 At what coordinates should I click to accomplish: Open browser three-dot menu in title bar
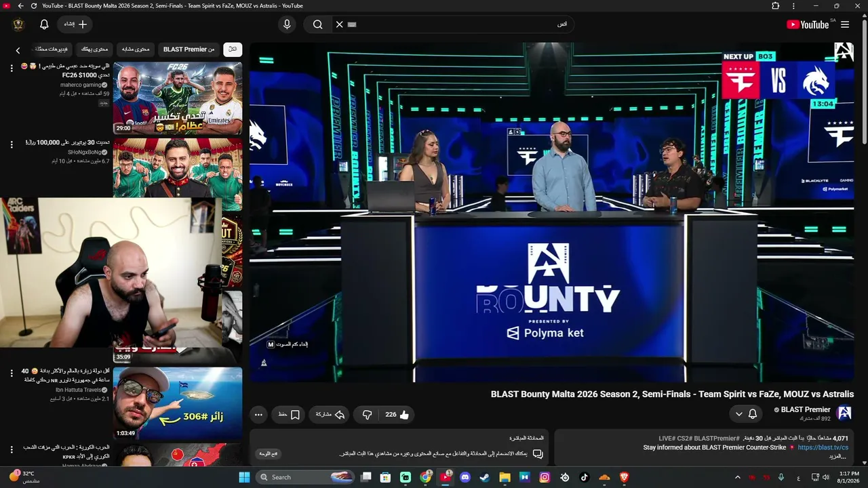point(793,6)
